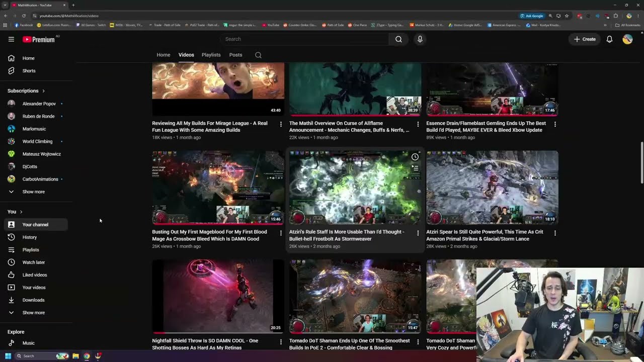Open Atziri Spear Is Still Quite Powerful title

pyautogui.click(x=485, y=235)
